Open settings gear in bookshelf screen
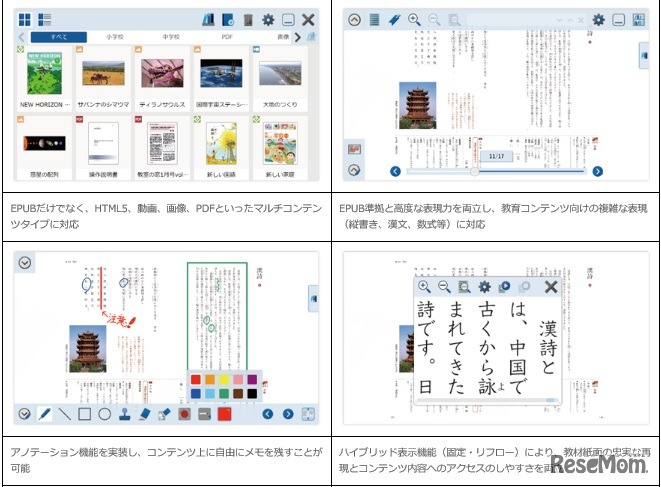Image resolution: width=661 pixels, height=487 pixels. coord(268,19)
